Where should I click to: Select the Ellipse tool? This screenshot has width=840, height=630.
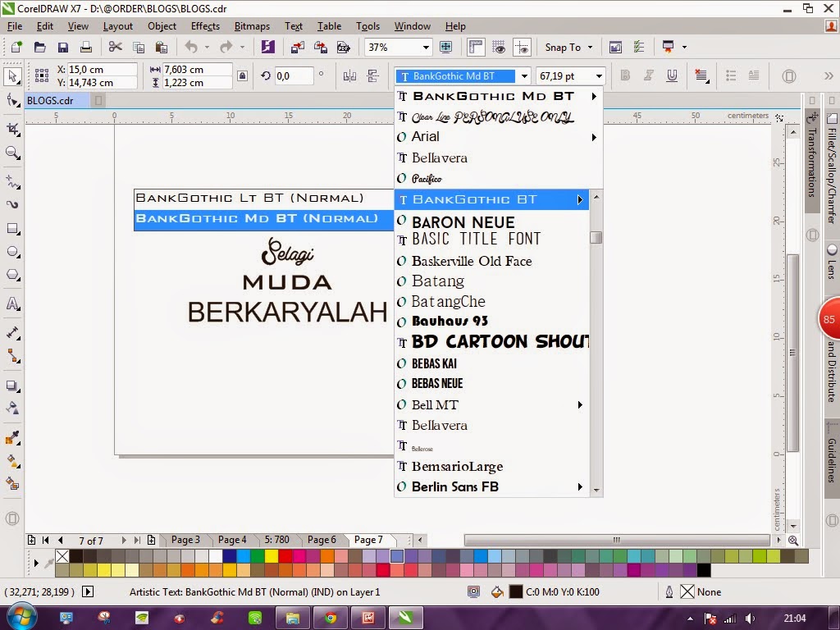point(11,252)
